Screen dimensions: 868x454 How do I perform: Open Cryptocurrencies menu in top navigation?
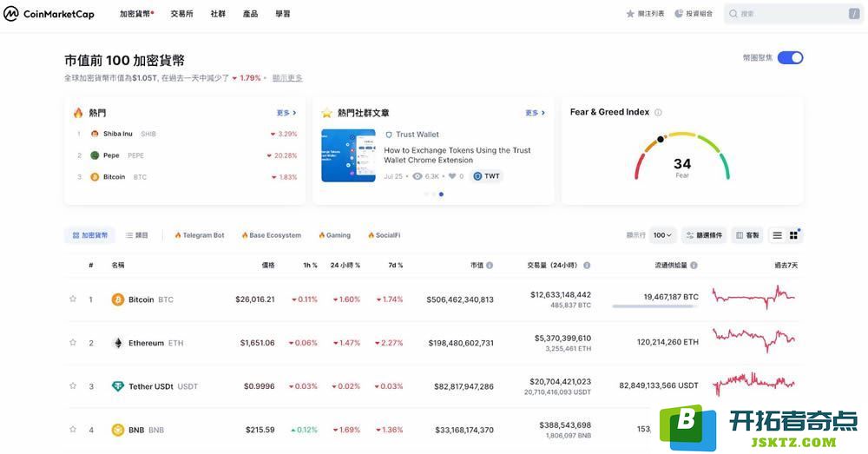point(137,14)
